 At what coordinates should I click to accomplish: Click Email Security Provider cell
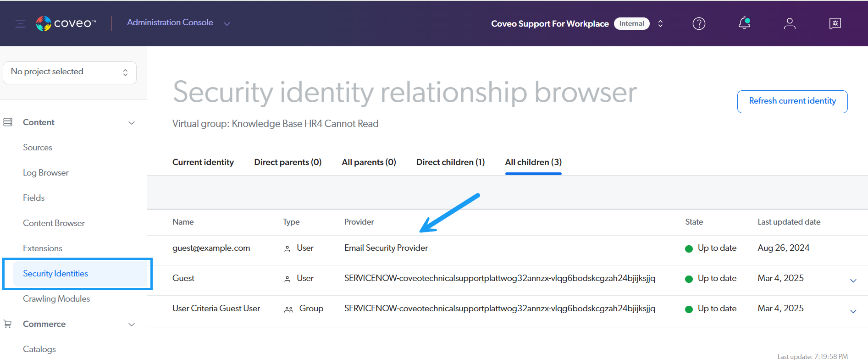click(386, 248)
